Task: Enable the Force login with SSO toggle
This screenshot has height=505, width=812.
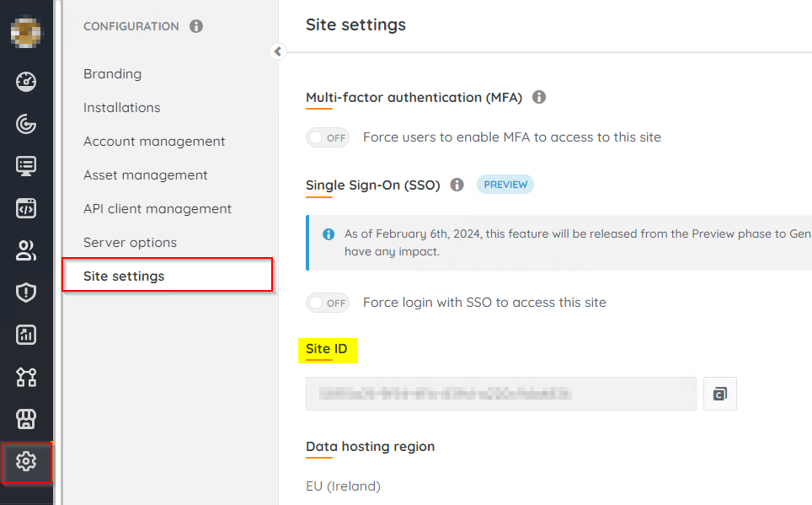Action: [x=327, y=302]
